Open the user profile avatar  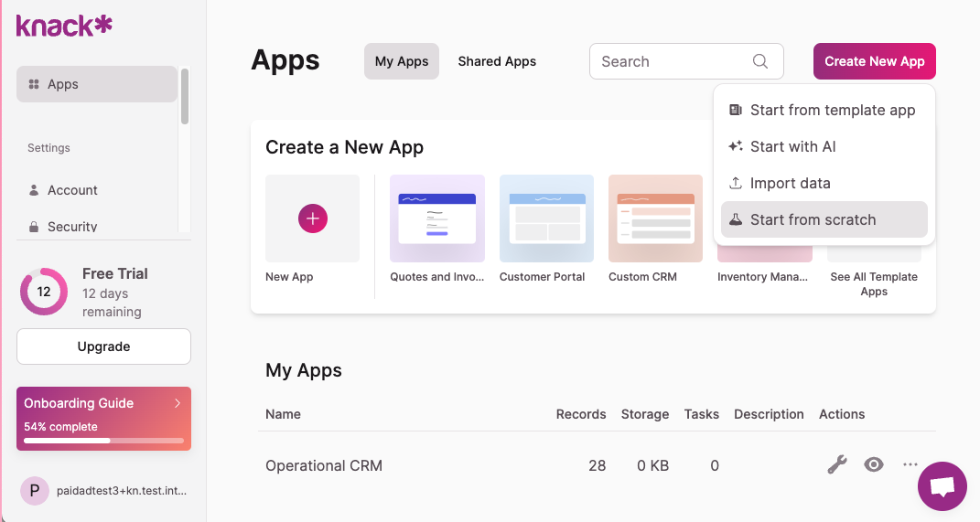[35, 491]
